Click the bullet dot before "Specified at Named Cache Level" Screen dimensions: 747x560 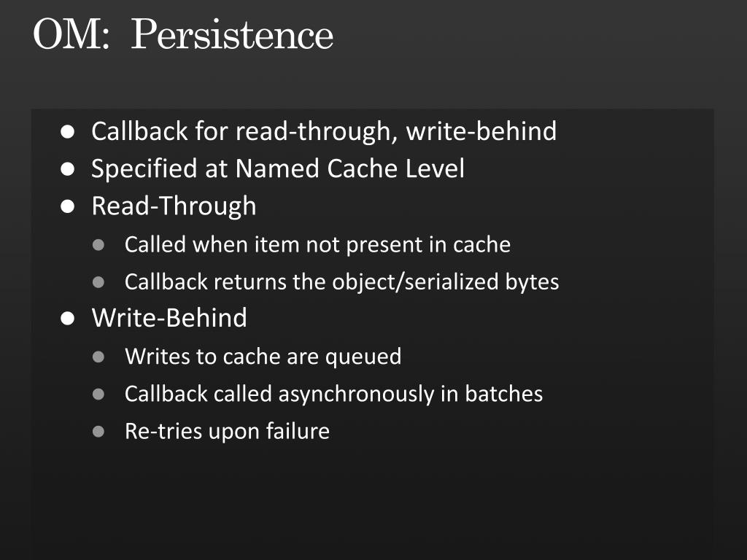click(x=68, y=169)
